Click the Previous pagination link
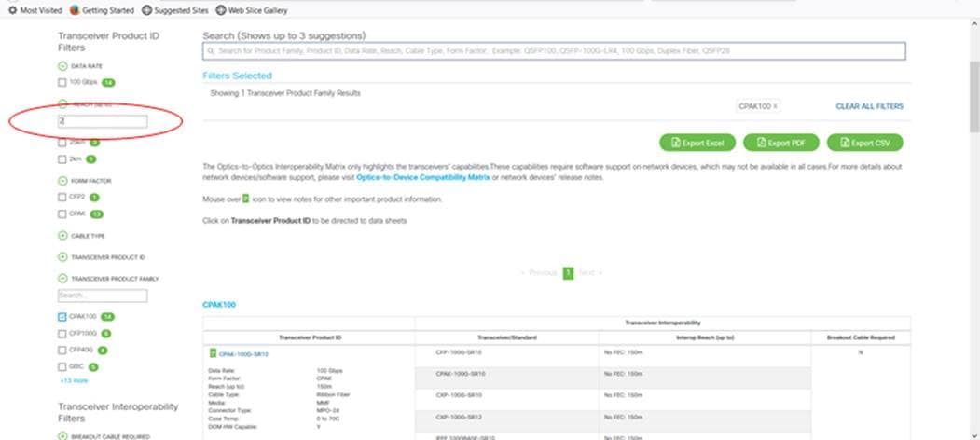This screenshot has width=980, height=440. [539, 273]
